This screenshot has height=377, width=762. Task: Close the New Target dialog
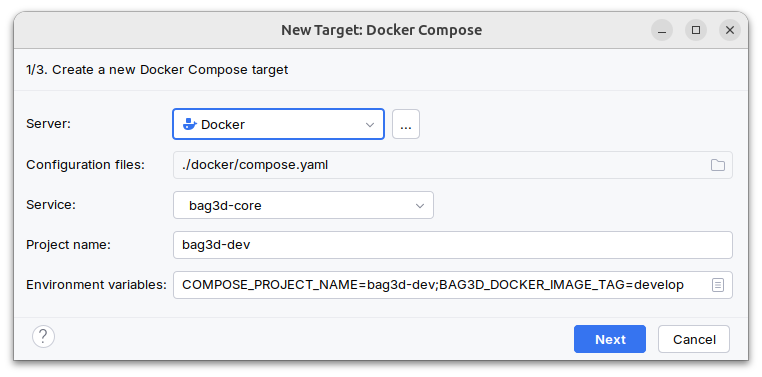(729, 30)
